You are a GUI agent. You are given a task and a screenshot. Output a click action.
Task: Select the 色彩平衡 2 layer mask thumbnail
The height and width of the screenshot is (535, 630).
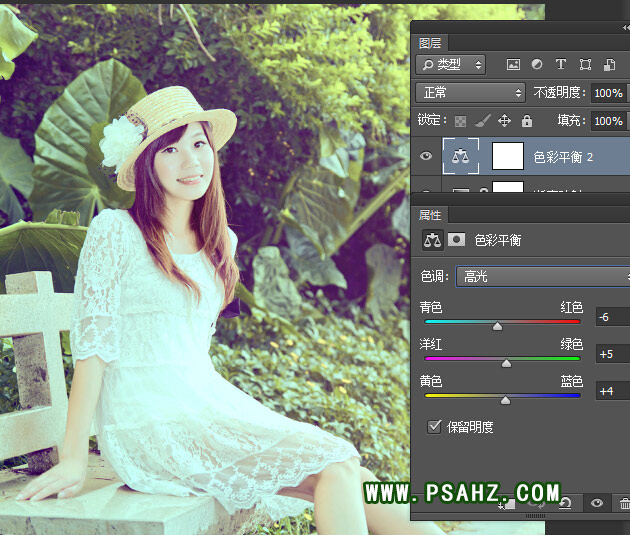[x=509, y=156]
